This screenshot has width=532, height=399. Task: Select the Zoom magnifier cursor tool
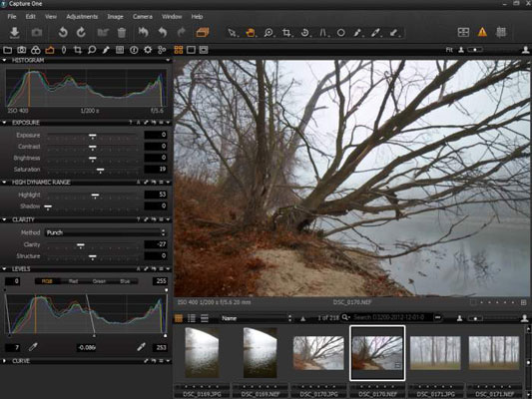pyautogui.click(x=268, y=33)
